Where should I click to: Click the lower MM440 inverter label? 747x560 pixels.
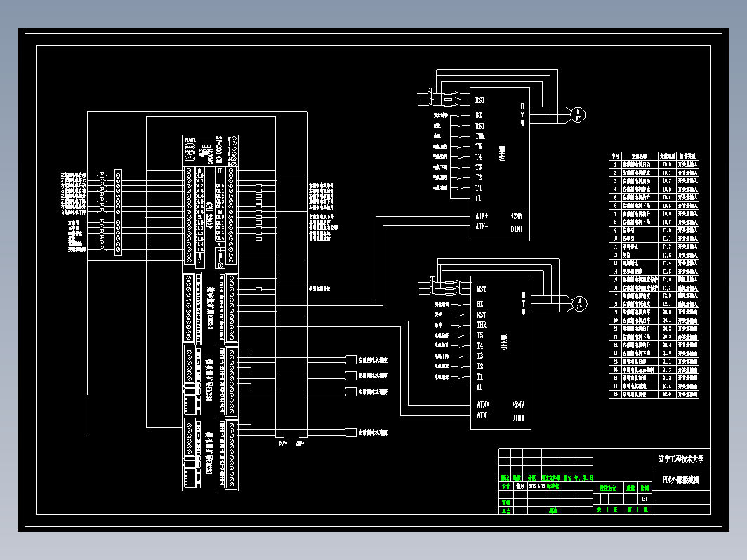(x=503, y=342)
